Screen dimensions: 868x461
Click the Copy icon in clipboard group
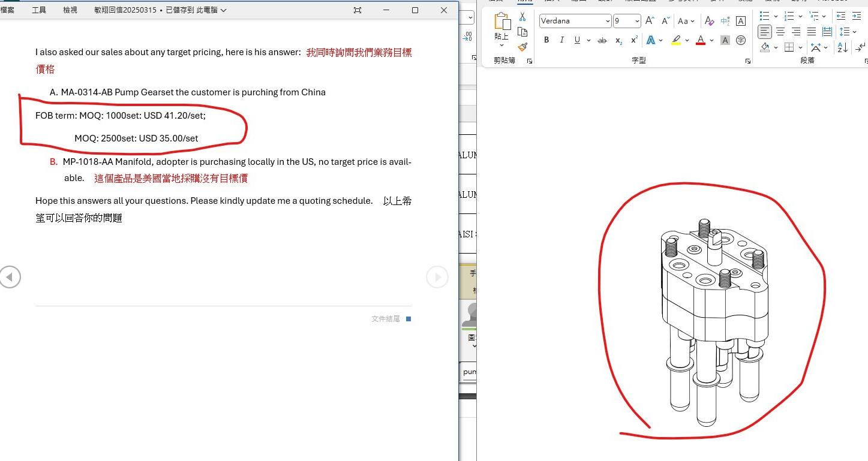522,32
